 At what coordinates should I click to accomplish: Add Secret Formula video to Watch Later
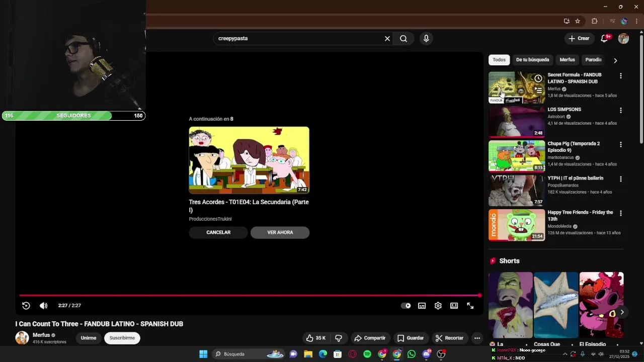(x=538, y=78)
